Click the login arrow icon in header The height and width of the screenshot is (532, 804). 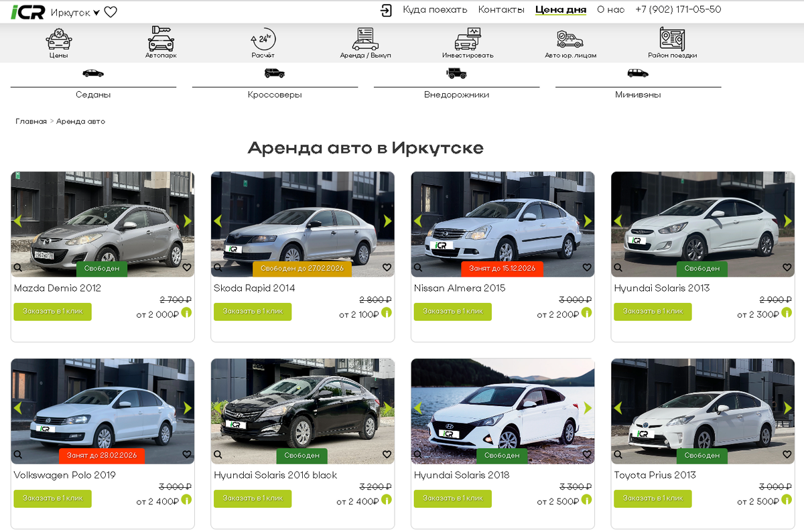click(386, 10)
